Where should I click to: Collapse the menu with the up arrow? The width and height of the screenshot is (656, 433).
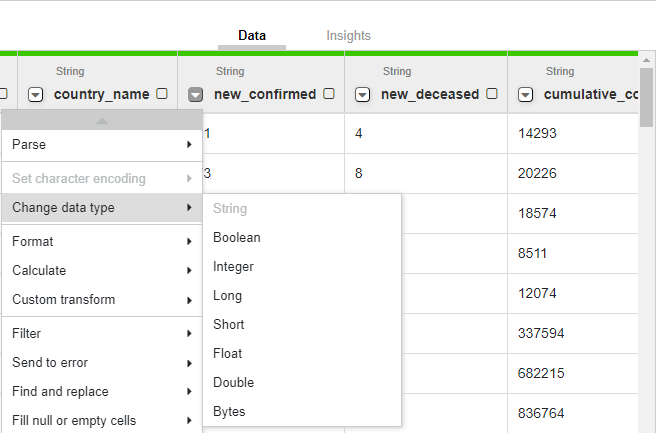coord(101,121)
